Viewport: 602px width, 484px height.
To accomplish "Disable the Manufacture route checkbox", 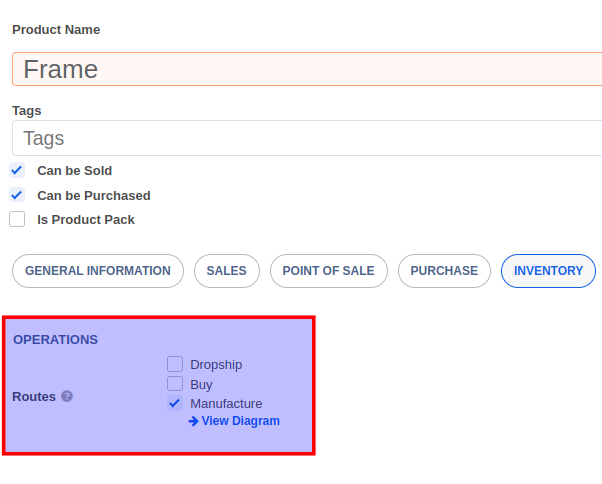I will 175,403.
